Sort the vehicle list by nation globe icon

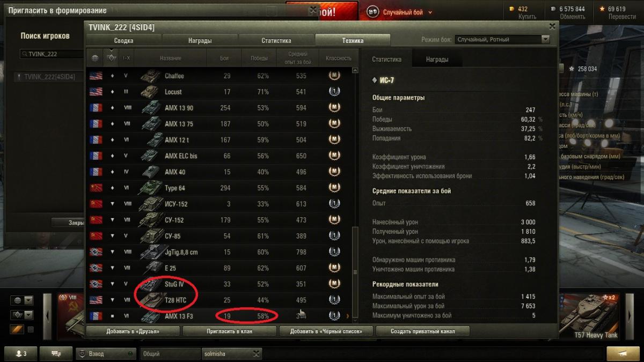tap(96, 58)
